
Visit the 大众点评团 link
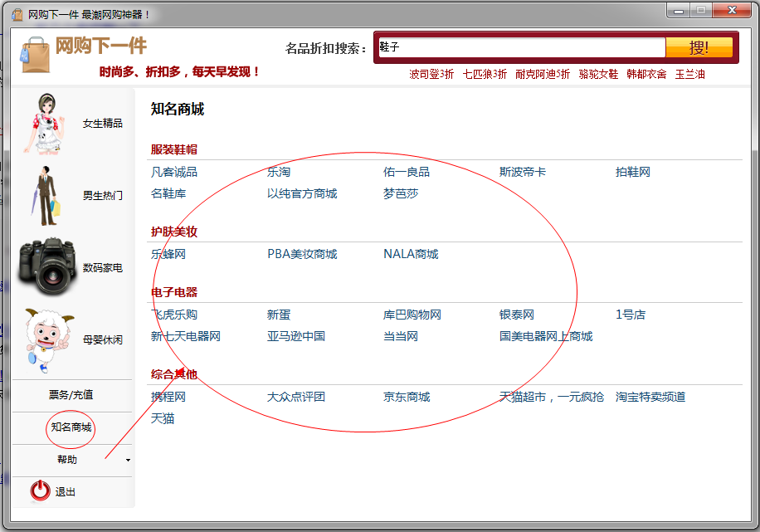296,398
